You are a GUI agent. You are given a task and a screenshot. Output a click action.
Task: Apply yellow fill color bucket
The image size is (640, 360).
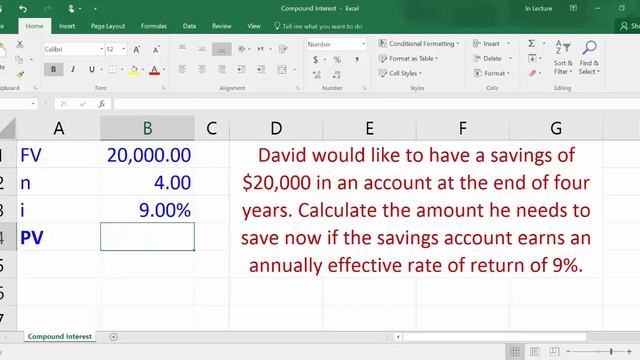pyautogui.click(x=134, y=70)
